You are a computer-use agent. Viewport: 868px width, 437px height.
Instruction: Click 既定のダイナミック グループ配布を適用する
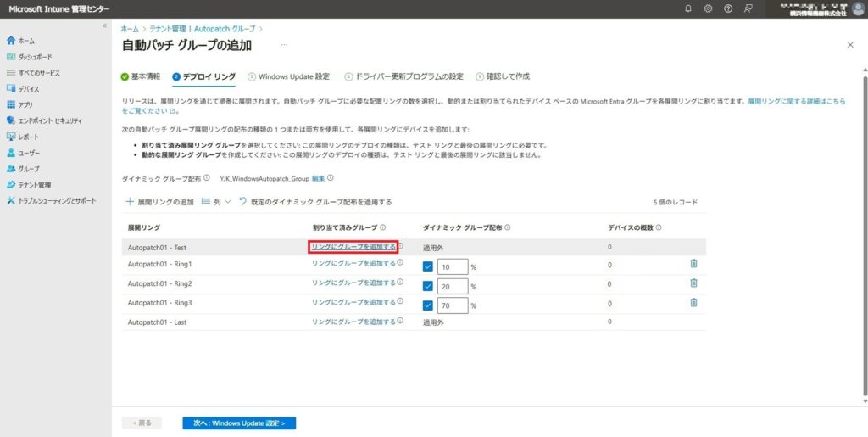coord(315,202)
